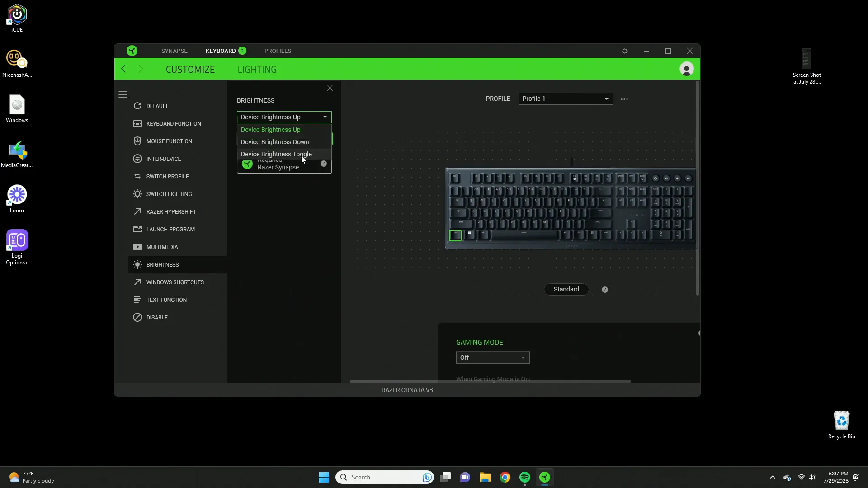Go forward with the right arrow

click(x=141, y=69)
